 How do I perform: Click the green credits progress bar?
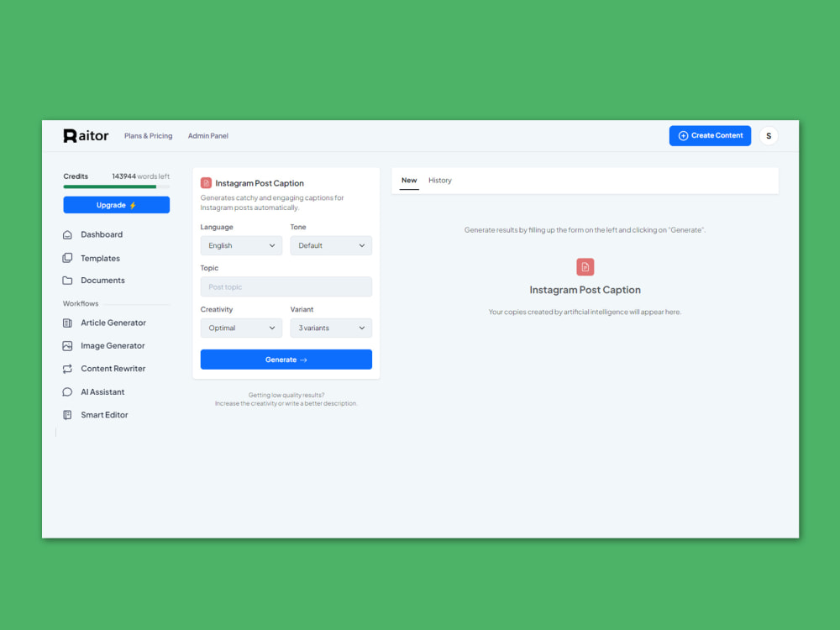tap(116, 187)
